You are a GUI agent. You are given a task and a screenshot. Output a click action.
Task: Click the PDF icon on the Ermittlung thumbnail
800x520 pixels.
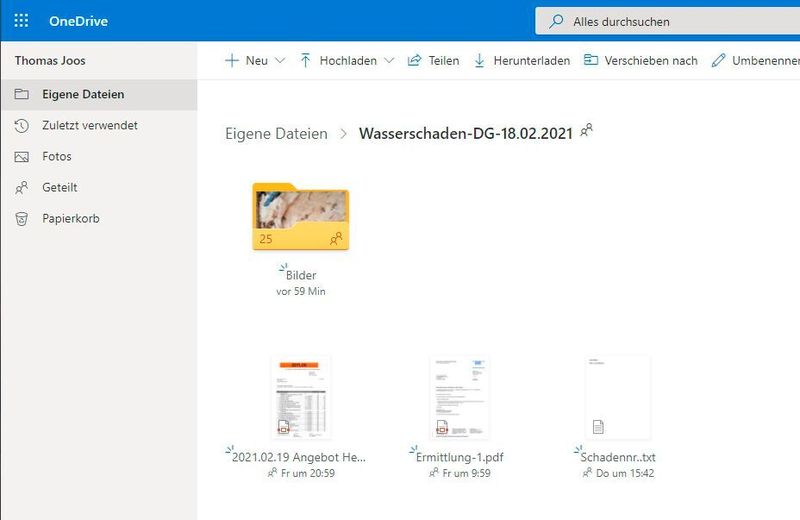click(442, 427)
